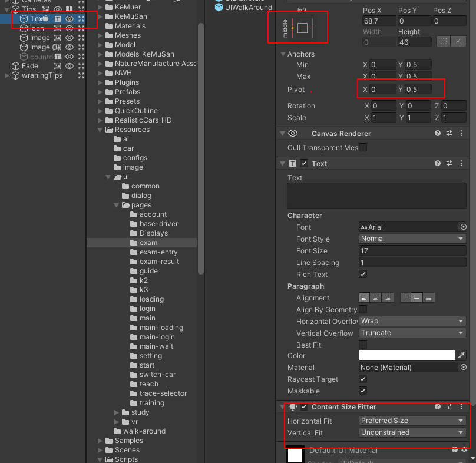Set vertical alignment to bottom

[x=429, y=297]
